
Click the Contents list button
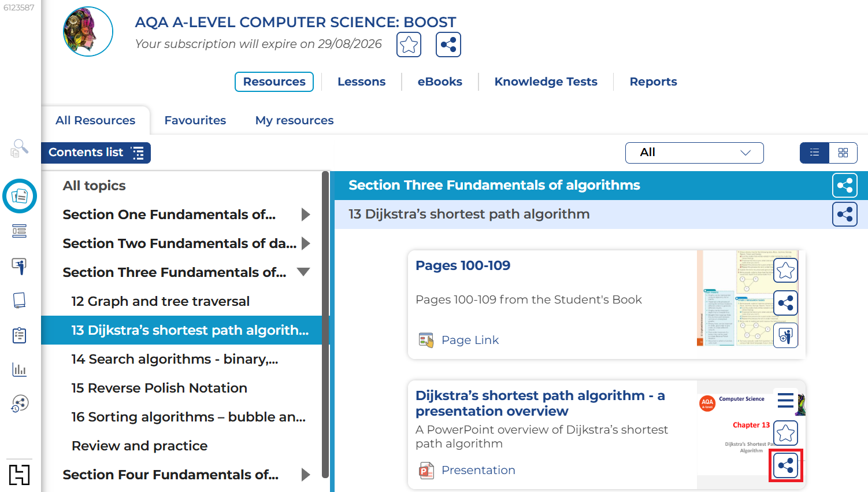(x=96, y=153)
